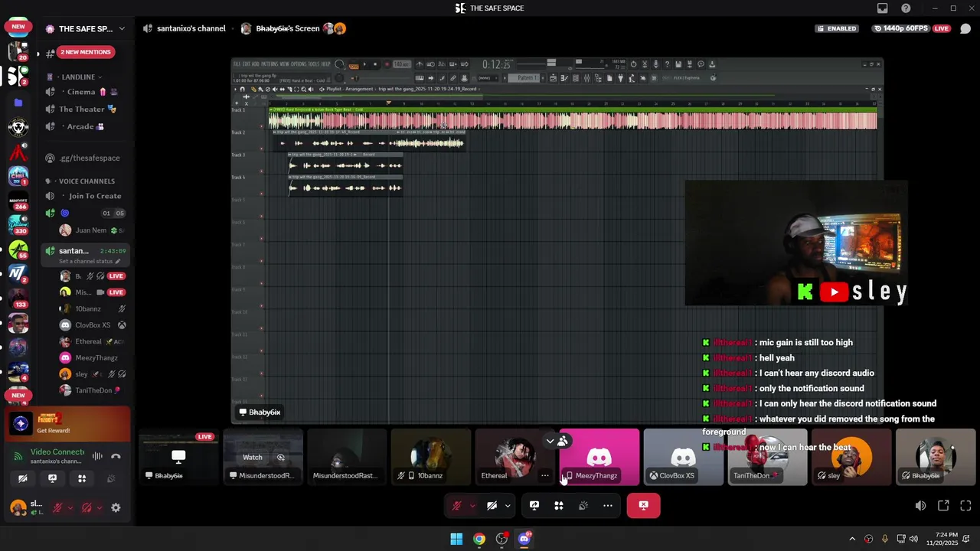Open User Settings gear icon
Screen dimensions: 980x551
point(116,507)
